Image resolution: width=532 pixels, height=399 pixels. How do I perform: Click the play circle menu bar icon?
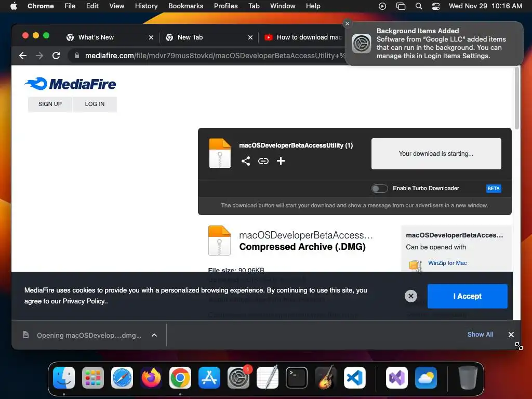(382, 6)
